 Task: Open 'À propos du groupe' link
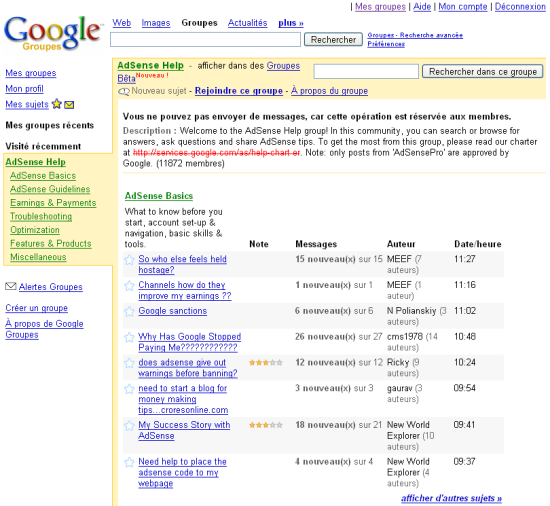(x=329, y=91)
